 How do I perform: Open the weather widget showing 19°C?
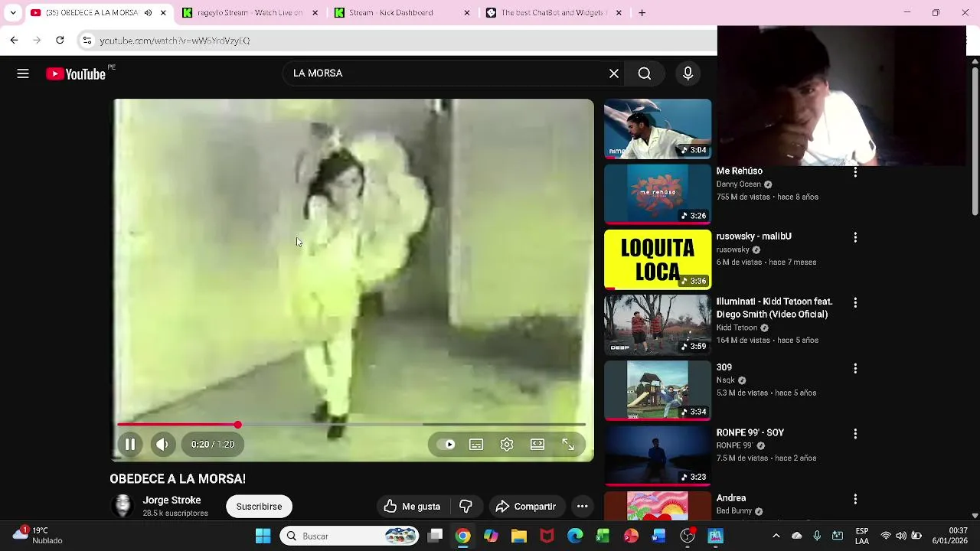38,536
